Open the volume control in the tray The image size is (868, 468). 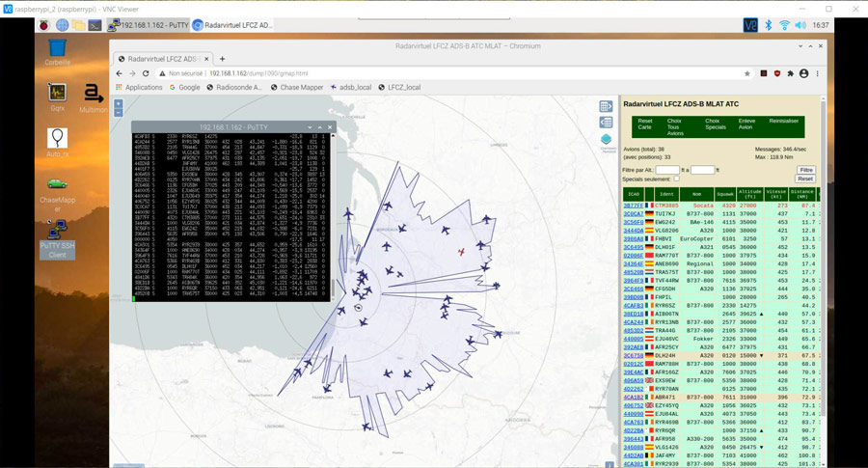800,25
